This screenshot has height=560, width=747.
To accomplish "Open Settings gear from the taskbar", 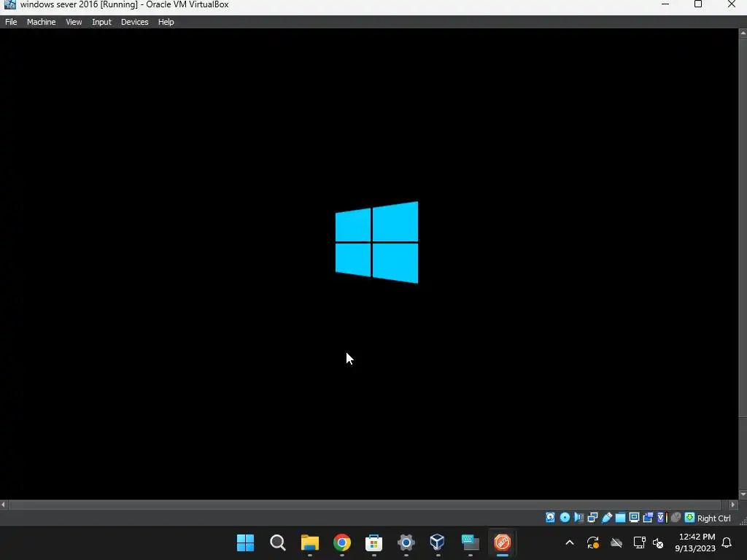I will click(x=406, y=542).
